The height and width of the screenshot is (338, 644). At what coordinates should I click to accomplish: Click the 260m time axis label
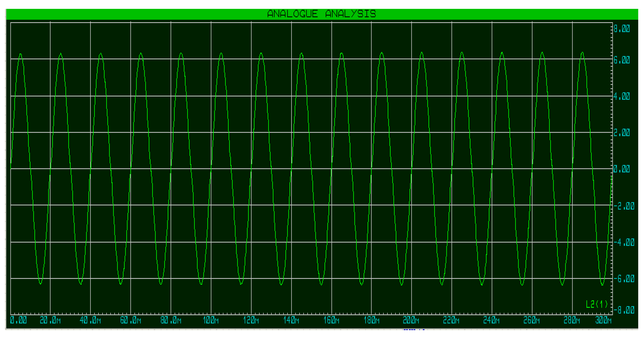pyautogui.click(x=531, y=320)
